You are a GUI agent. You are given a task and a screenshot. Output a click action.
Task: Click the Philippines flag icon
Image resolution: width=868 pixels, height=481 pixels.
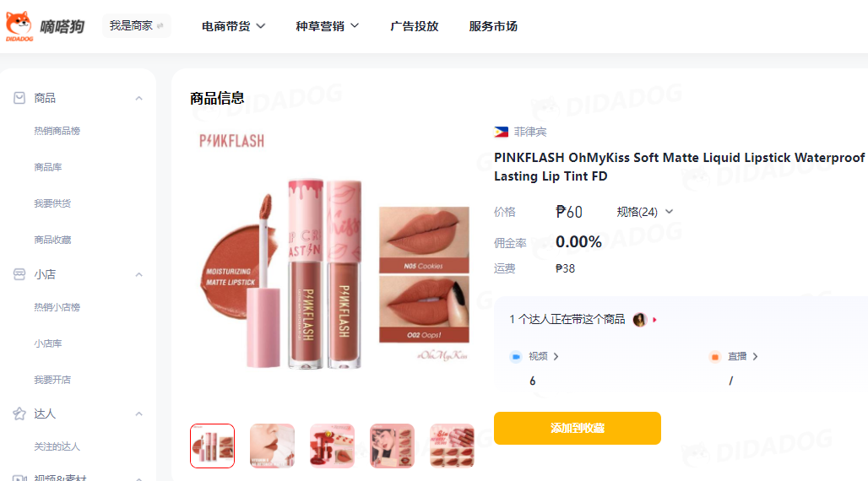(501, 132)
